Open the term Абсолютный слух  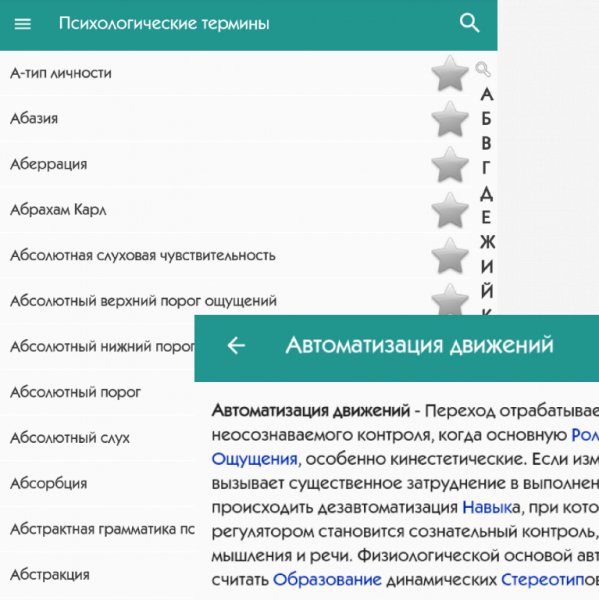pyautogui.click(x=70, y=438)
